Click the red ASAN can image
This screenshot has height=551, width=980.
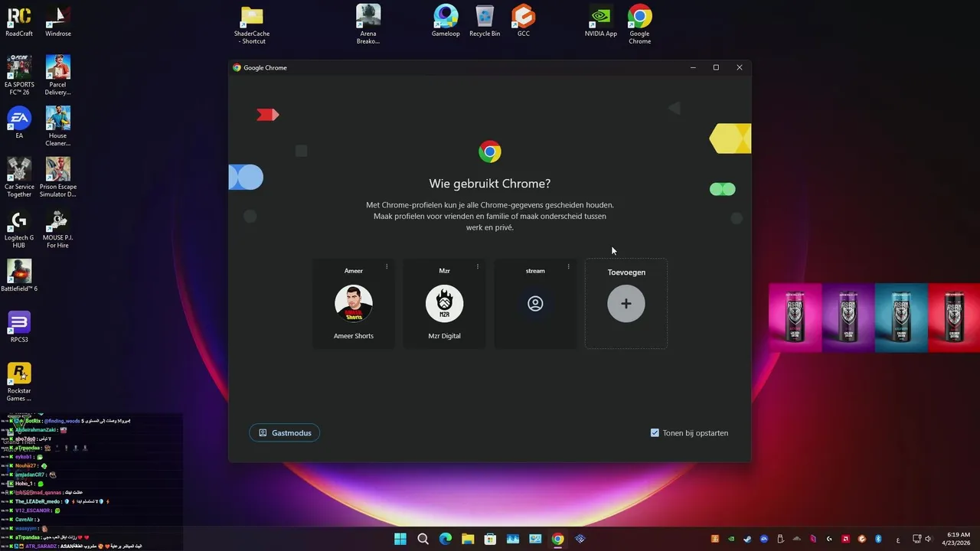tap(954, 318)
